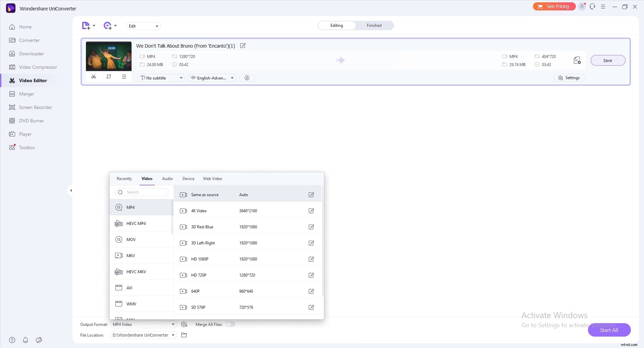644x348 pixels.
Task: Open the notifications bell
Action: [25, 340]
